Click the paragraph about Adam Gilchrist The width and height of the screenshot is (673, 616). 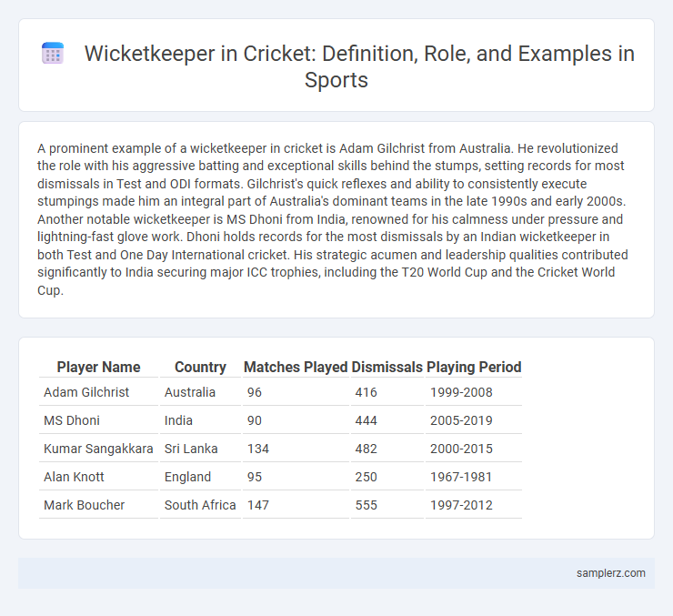coord(333,219)
